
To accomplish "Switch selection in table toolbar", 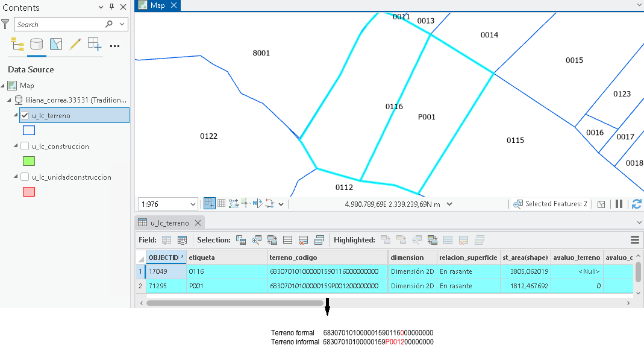I will click(x=272, y=240).
